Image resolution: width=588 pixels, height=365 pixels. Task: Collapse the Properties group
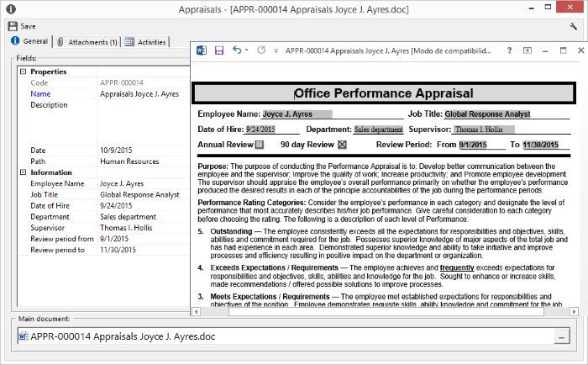[x=23, y=71]
